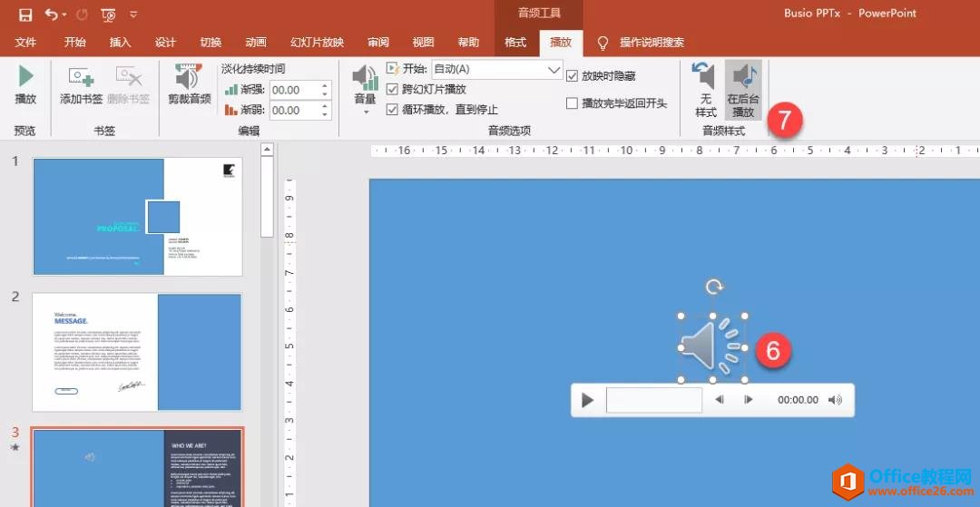Click the audio playback progress bar

(653, 400)
